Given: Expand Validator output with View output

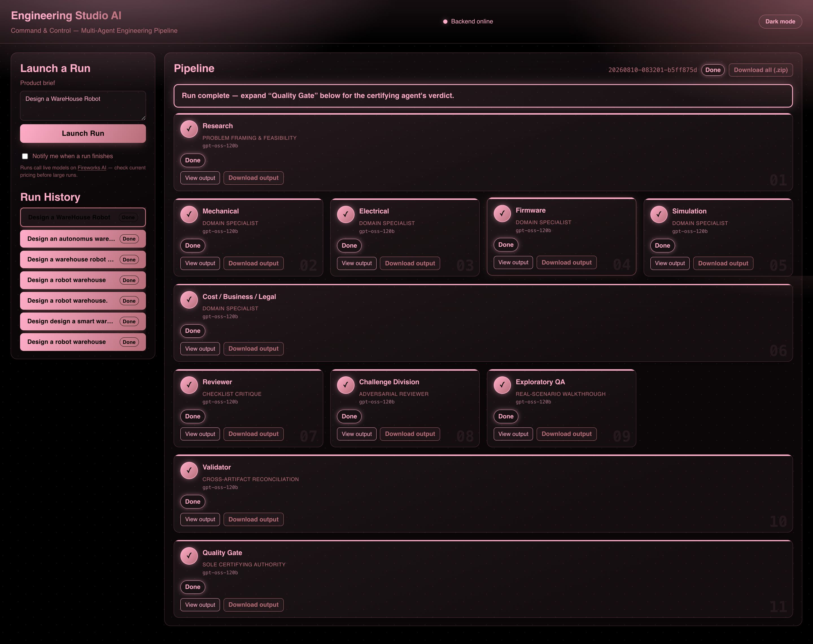Looking at the screenshot, I should 200,519.
